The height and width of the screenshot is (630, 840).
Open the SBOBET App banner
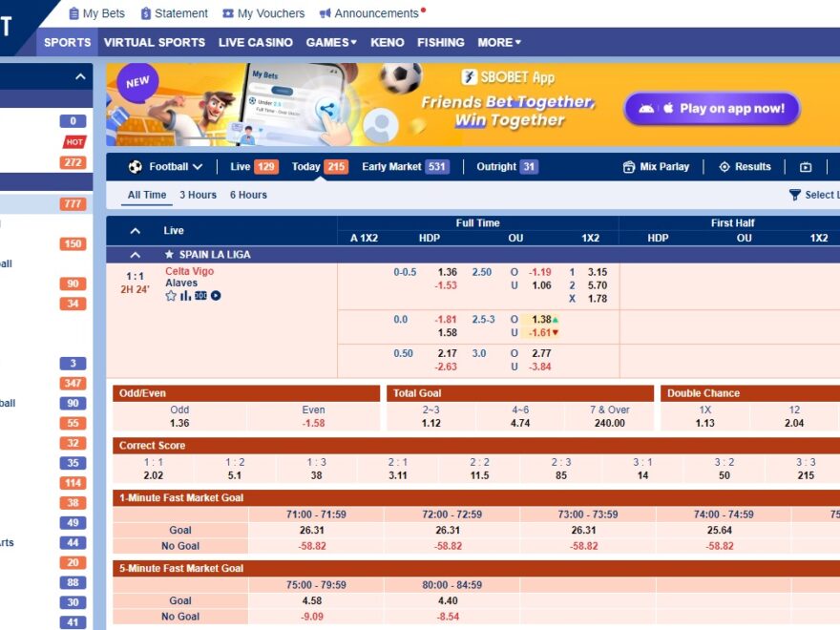coord(473,105)
